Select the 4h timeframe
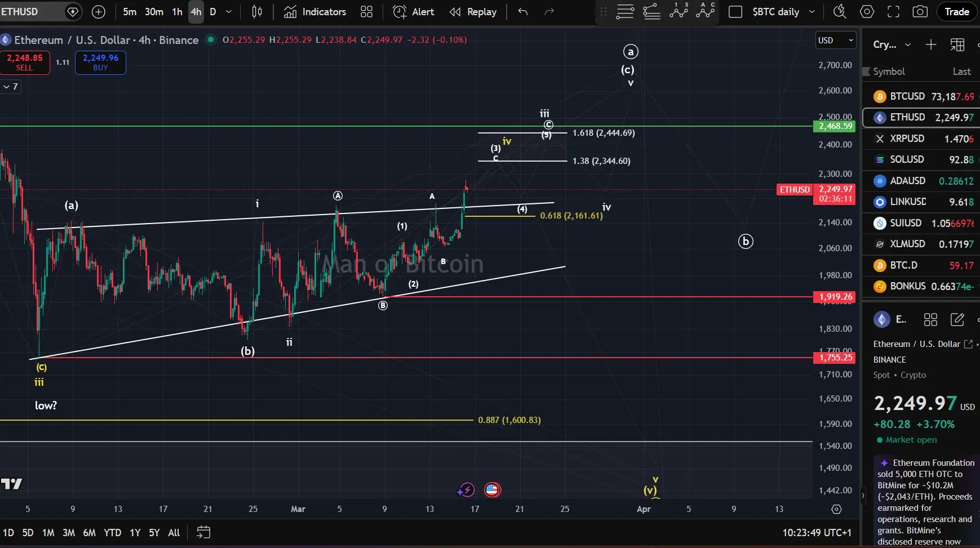Image resolution: width=980 pixels, height=548 pixels. [x=196, y=12]
